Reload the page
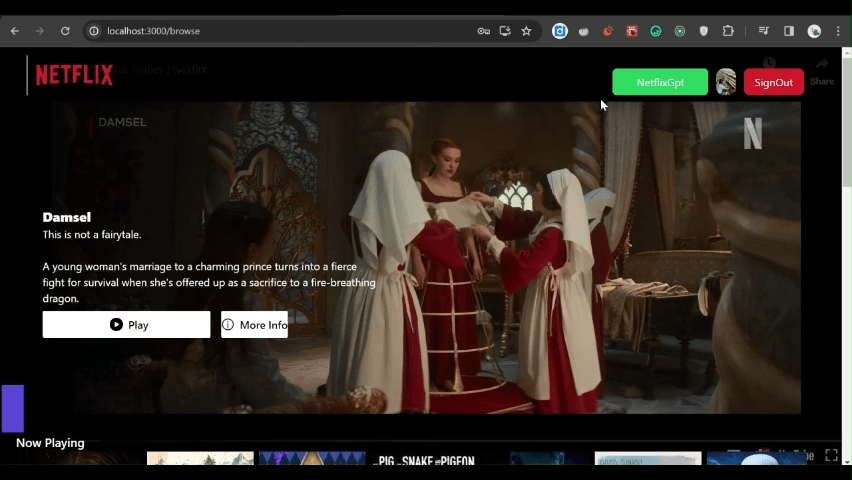 (x=65, y=31)
